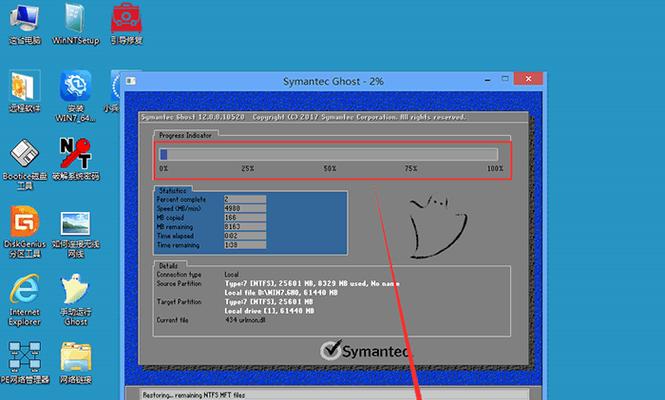Click the Percent complete value '2'

[245, 199]
